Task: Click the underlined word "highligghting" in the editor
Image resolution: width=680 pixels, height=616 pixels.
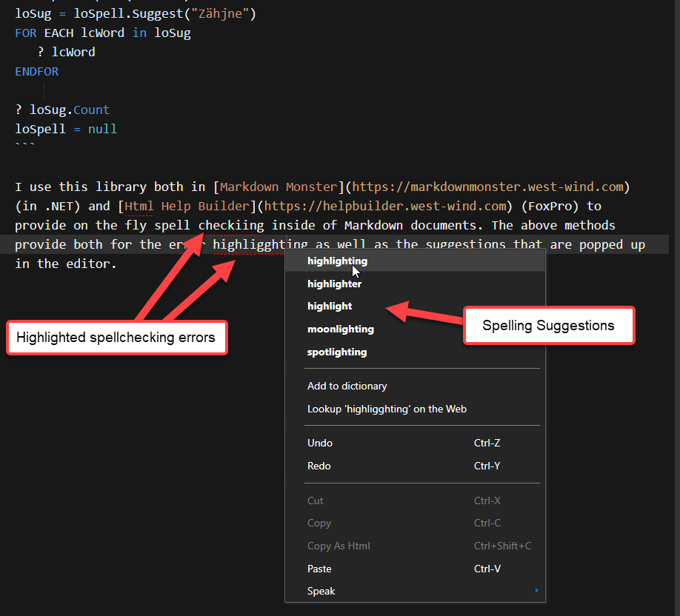Action: point(260,244)
